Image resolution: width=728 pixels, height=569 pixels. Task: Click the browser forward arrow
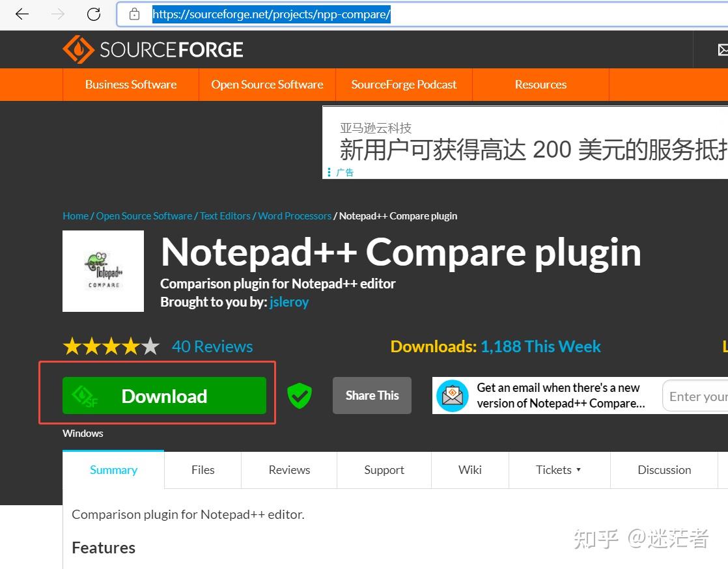pos(58,14)
